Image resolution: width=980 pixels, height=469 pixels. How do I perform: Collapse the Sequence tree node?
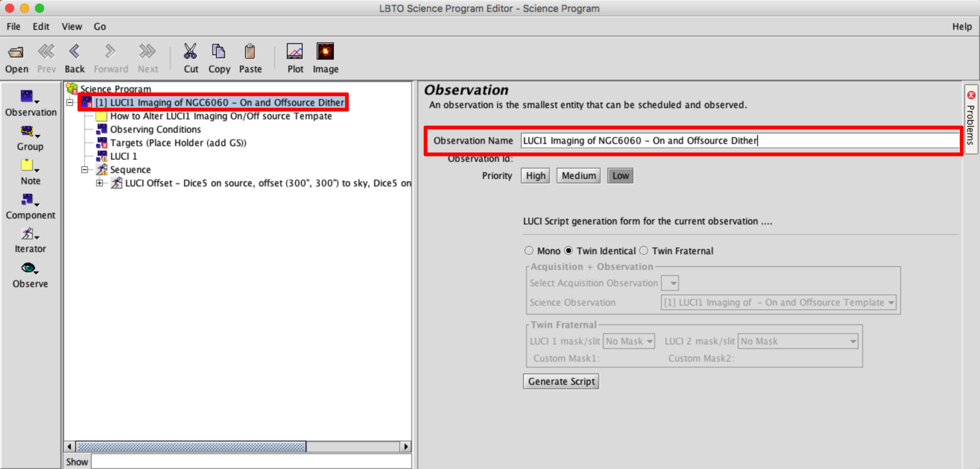point(85,169)
